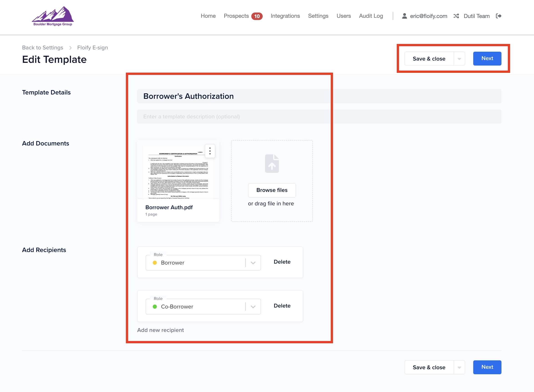Click the yellow Borrower role color dot
The height and width of the screenshot is (392, 534).
(x=155, y=263)
